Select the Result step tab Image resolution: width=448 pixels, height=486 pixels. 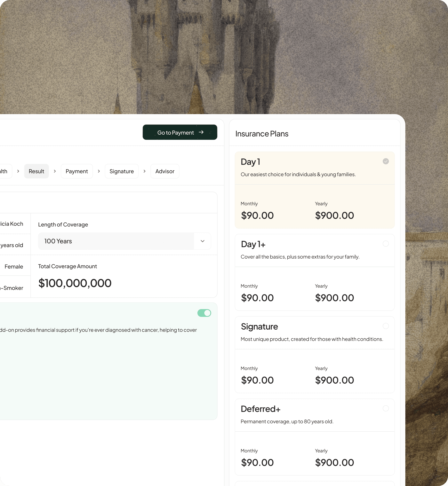(36, 171)
